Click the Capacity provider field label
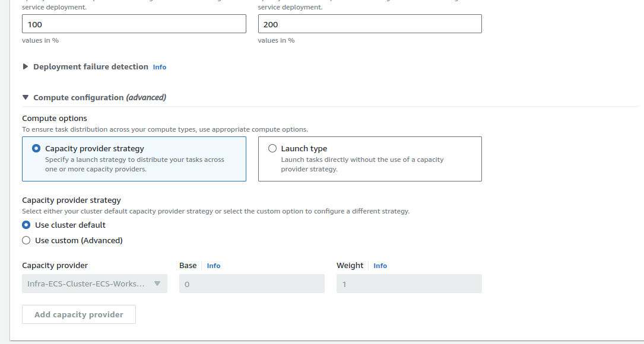The image size is (644, 344). [55, 266]
